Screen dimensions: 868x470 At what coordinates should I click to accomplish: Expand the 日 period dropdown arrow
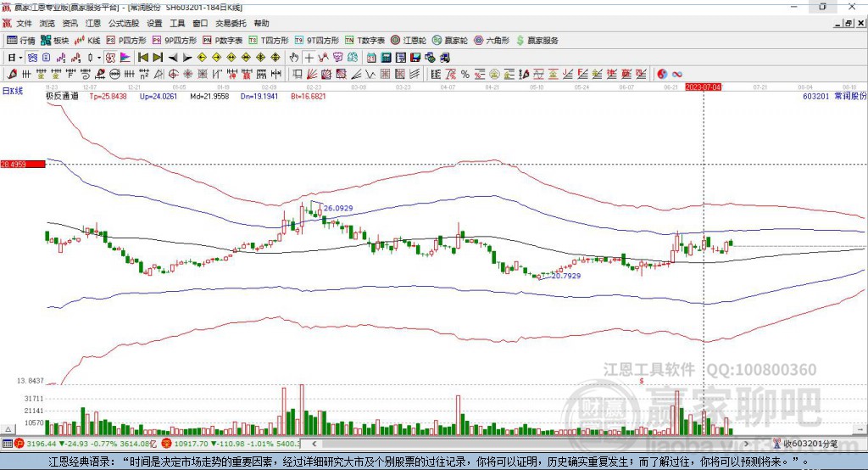[x=20, y=58]
